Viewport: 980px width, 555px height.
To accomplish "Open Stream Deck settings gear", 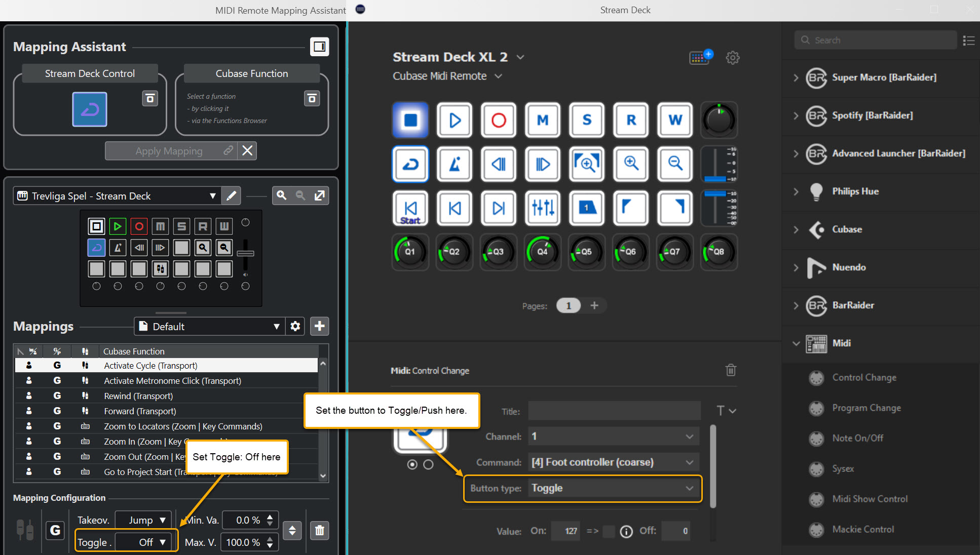I will (732, 58).
